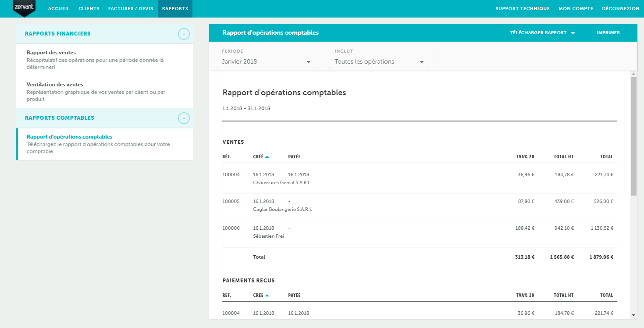Click the Paiements Reçus section heading

pyautogui.click(x=249, y=280)
